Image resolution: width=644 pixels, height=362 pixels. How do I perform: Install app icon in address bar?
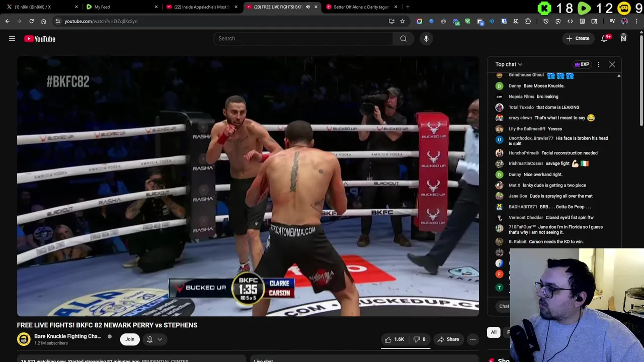[391, 21]
